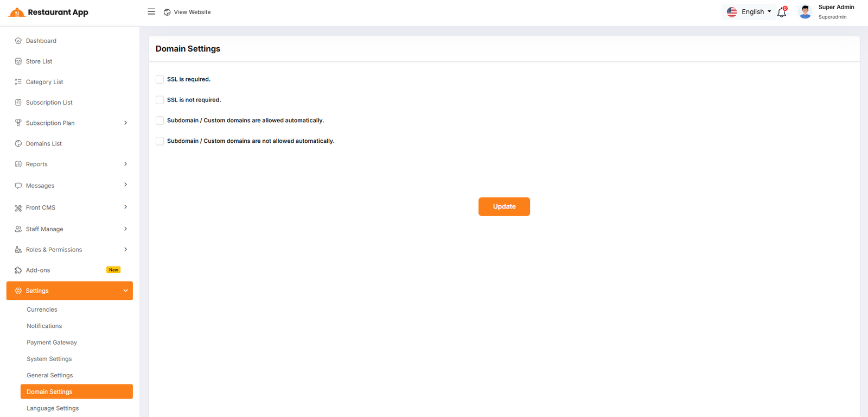The image size is (868, 417).
Task: Tick subdomains are not allowed automatically checkbox
Action: tap(159, 141)
